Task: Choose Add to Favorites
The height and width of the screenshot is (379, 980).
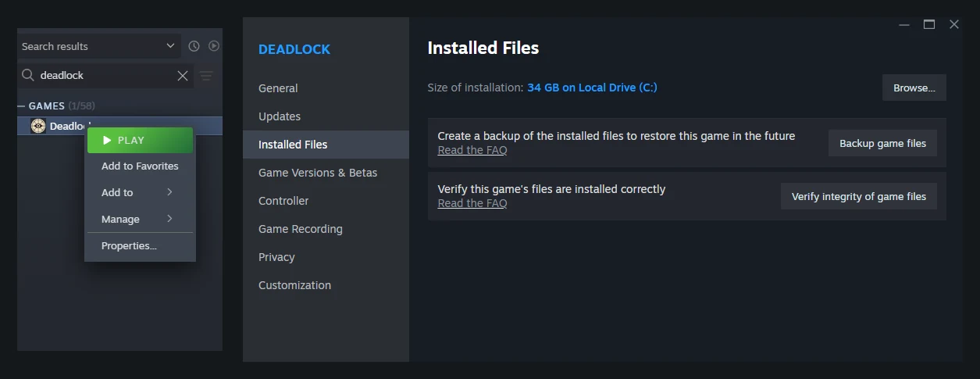Action: 140,166
